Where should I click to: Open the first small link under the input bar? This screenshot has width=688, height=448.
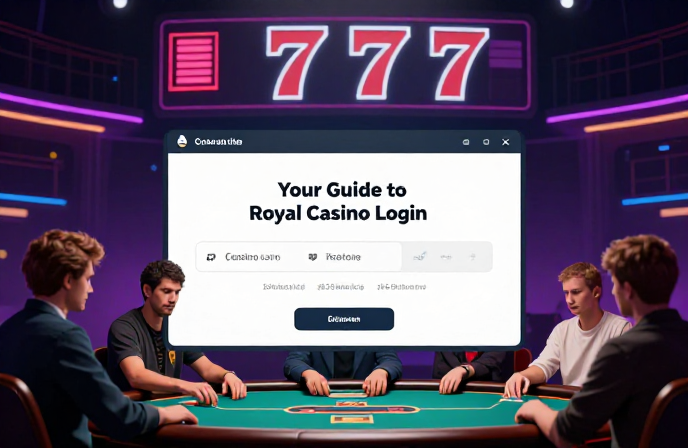pos(284,287)
